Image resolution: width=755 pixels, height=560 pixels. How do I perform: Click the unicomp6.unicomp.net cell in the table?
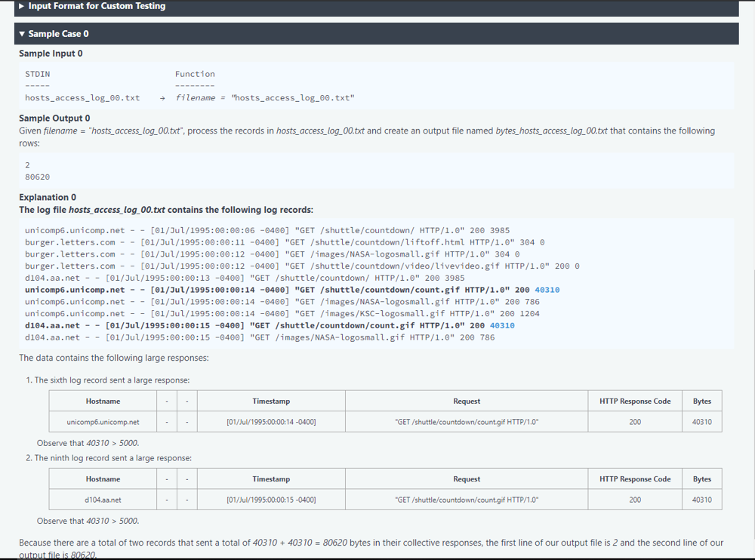coord(103,422)
